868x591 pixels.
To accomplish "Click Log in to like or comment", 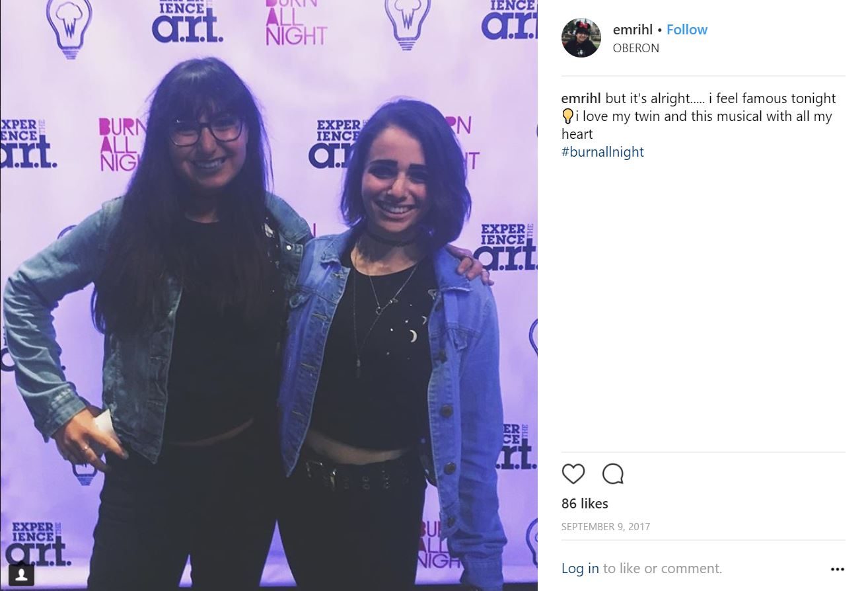I will click(580, 569).
